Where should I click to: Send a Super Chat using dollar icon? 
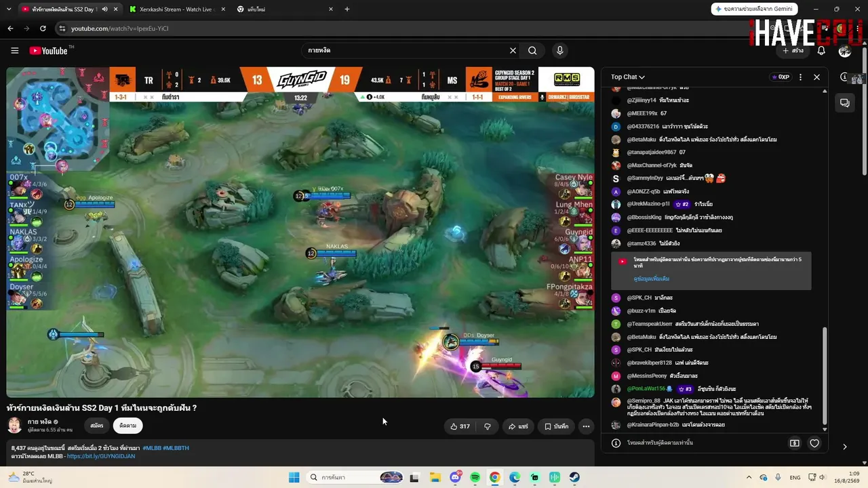coord(794,443)
